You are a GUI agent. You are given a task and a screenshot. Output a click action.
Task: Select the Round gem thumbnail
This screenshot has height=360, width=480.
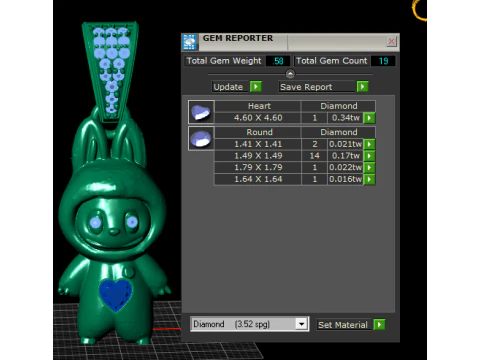(201, 138)
